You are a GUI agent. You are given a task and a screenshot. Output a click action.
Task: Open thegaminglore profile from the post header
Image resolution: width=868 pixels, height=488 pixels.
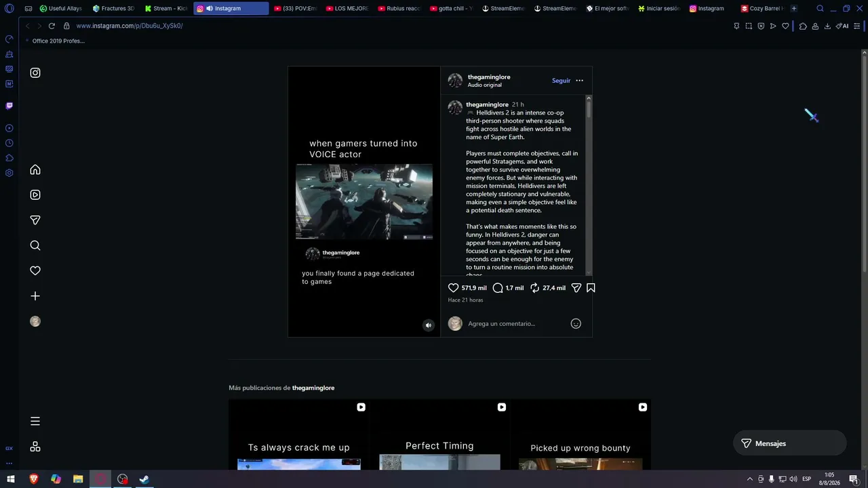(489, 77)
